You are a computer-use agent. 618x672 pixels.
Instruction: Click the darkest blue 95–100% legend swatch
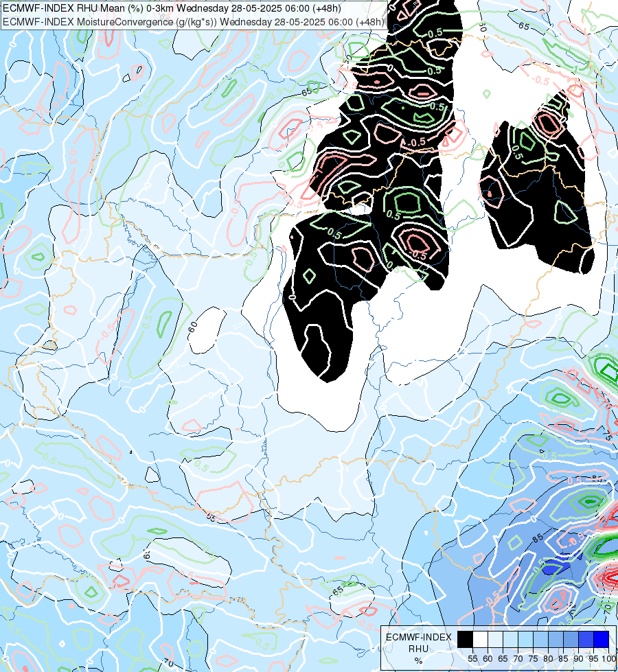click(602, 640)
